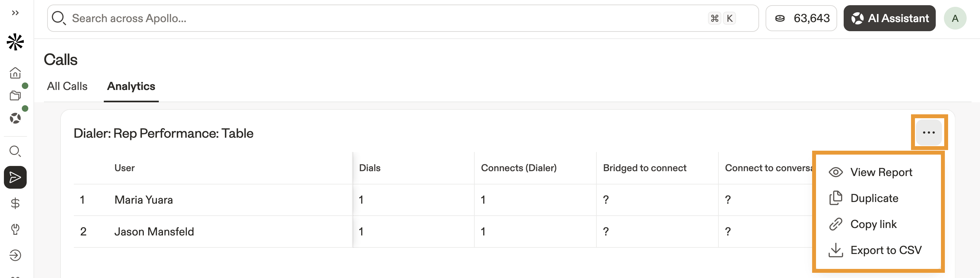Open the AI aperture icon in sidebar
Viewport: 980px width, 278px height.
click(15, 118)
